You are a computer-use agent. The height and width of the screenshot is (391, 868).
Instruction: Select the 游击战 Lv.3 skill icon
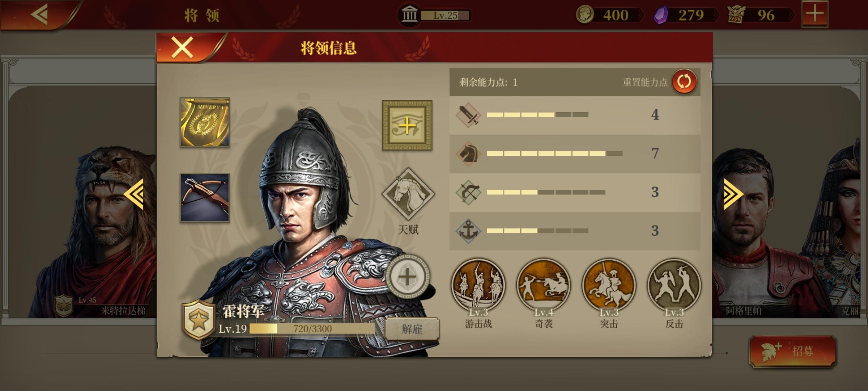click(478, 285)
